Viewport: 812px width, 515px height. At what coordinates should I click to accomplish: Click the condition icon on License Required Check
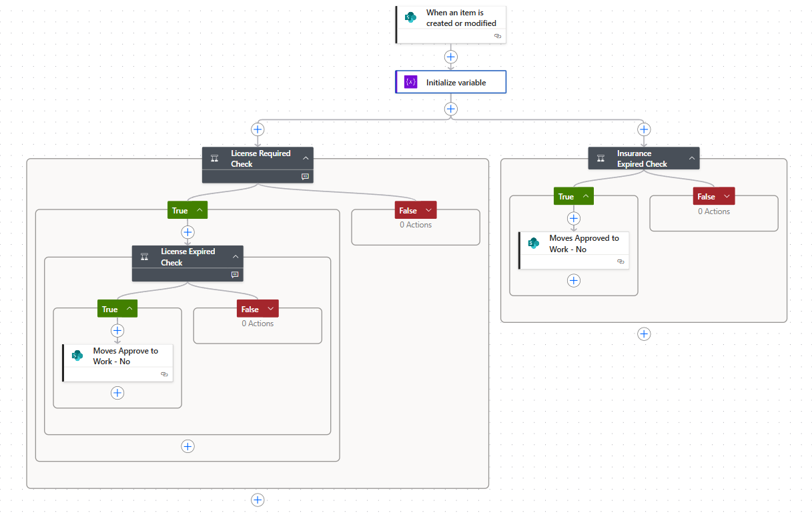click(214, 158)
